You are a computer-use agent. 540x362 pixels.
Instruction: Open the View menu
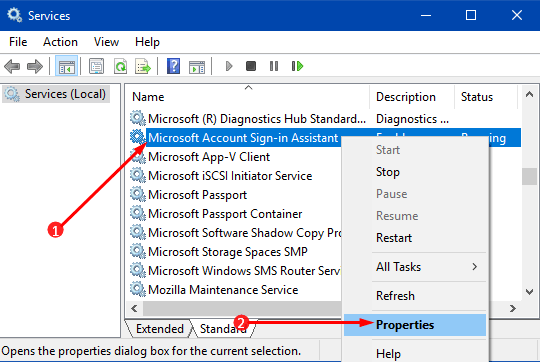click(x=106, y=42)
